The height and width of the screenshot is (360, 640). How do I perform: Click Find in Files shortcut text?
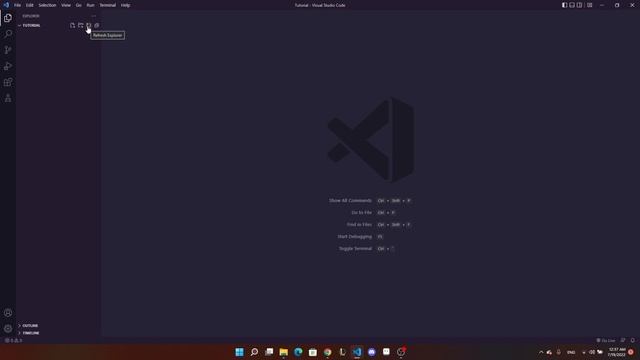(x=359, y=224)
